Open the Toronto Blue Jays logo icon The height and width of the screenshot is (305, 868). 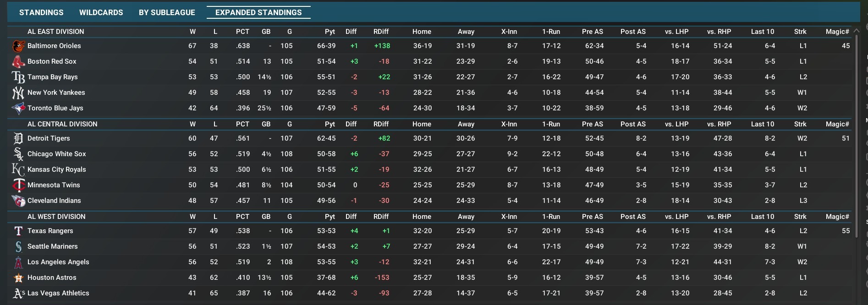point(18,108)
